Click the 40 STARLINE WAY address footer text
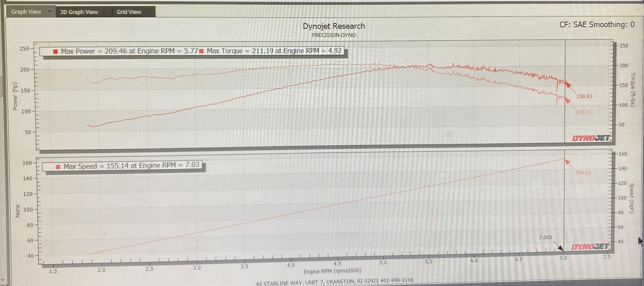The height and width of the screenshot is (286, 644). (334, 282)
